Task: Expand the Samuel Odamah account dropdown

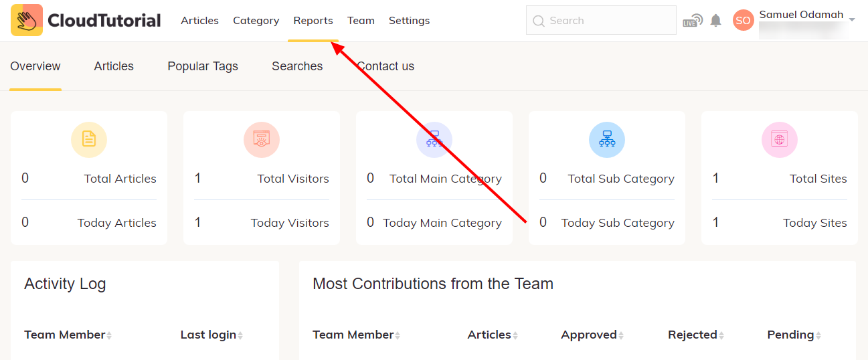Action: [x=852, y=20]
